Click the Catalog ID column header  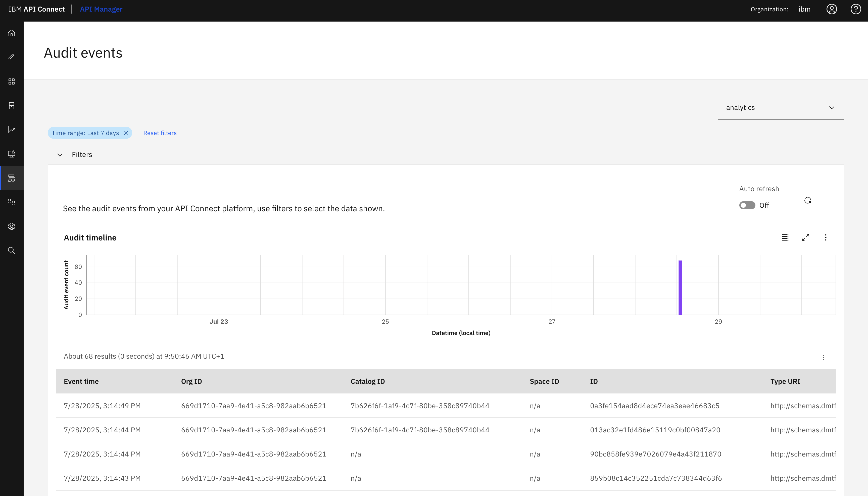368,382
